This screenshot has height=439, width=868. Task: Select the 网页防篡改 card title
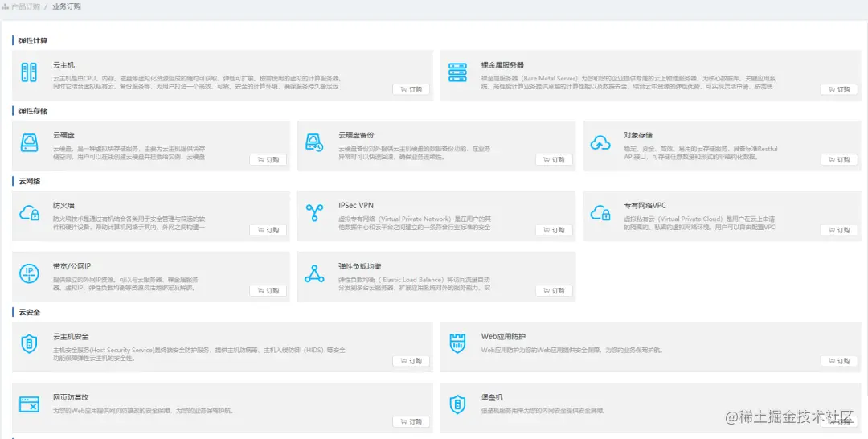click(x=71, y=397)
